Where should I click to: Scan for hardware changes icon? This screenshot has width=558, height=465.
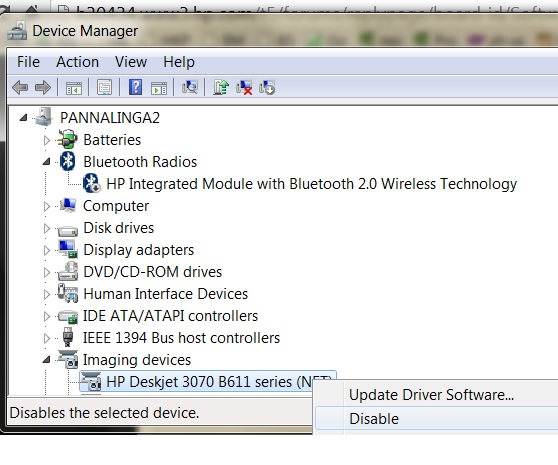(x=190, y=87)
